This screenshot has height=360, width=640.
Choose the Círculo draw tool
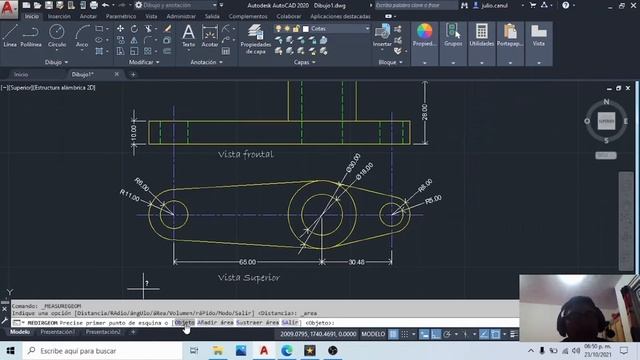tap(57, 35)
